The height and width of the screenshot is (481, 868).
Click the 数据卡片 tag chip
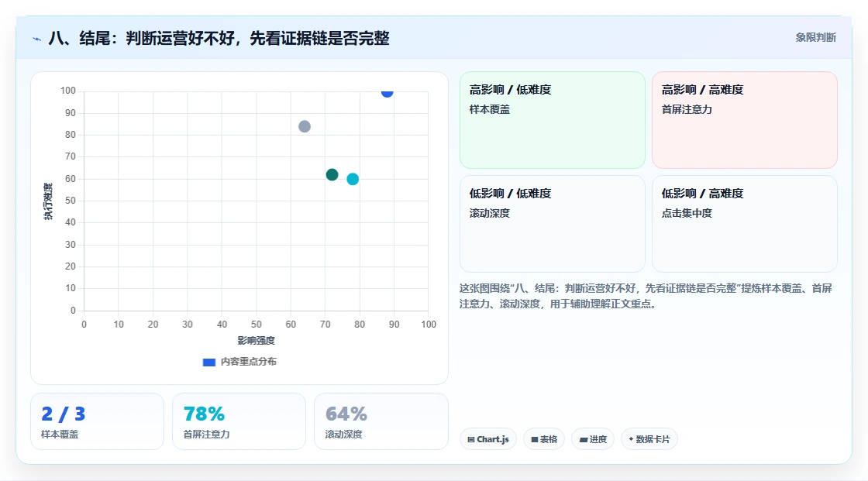(649, 439)
